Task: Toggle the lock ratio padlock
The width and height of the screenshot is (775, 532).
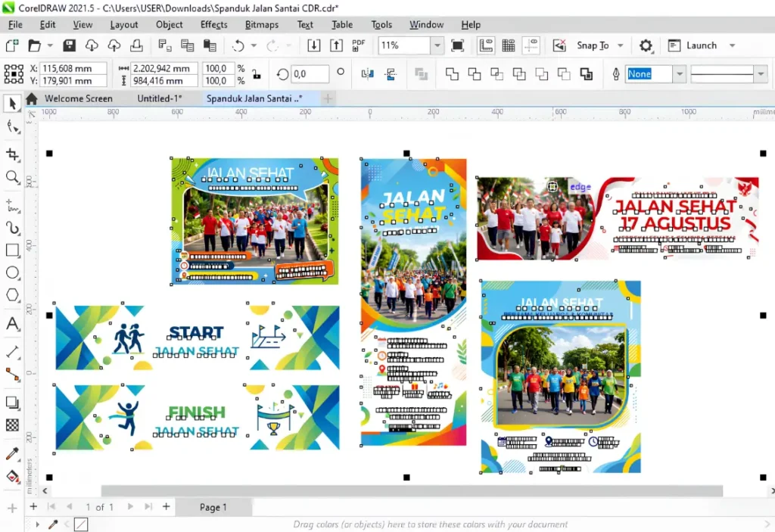Action: click(x=257, y=74)
